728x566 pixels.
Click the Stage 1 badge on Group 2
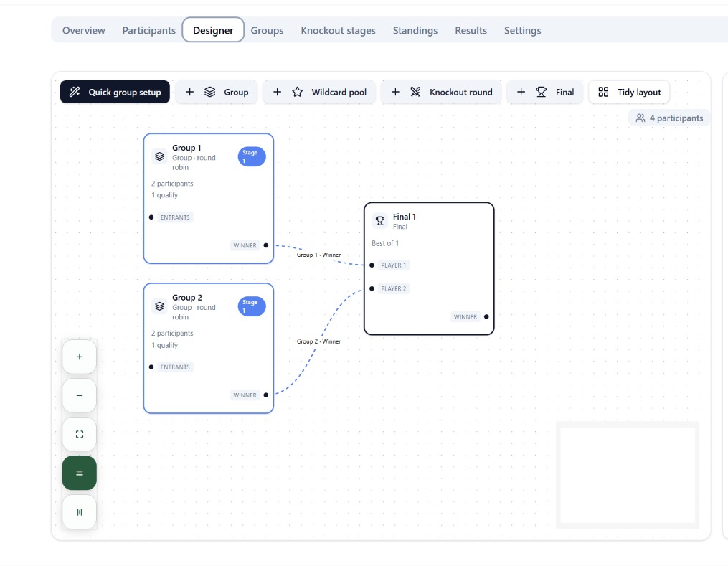(x=252, y=306)
